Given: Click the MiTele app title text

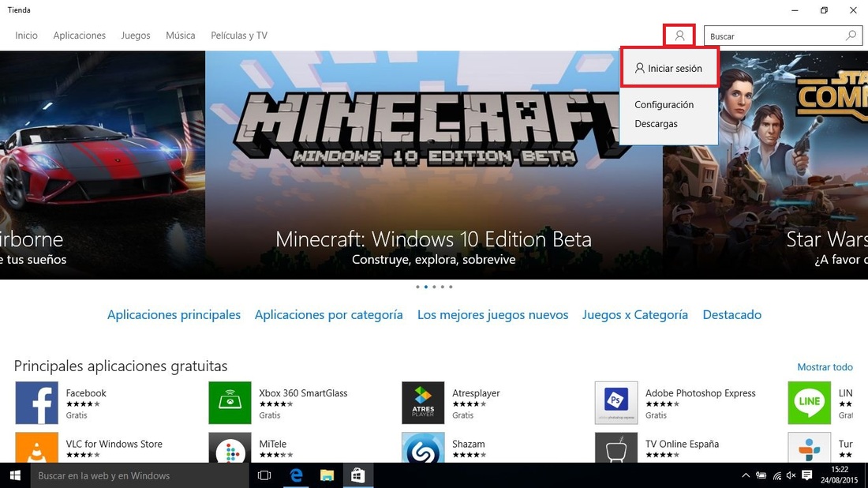Looking at the screenshot, I should click(273, 445).
